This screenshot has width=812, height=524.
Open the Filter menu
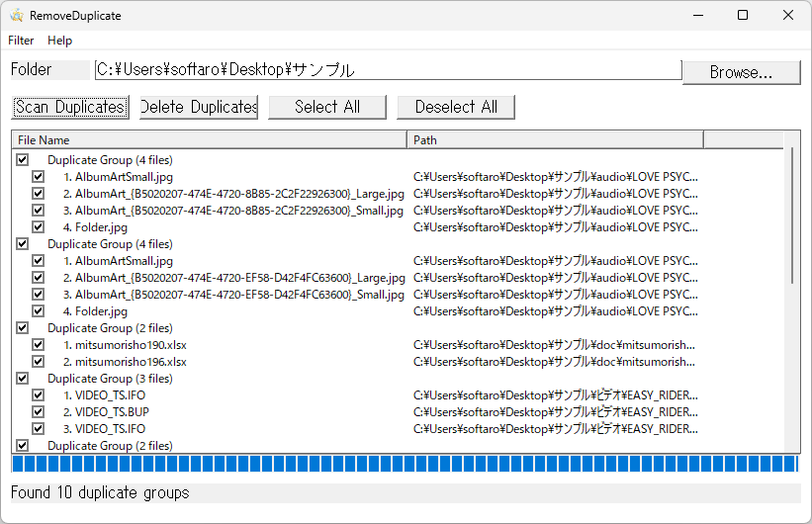[x=21, y=41]
